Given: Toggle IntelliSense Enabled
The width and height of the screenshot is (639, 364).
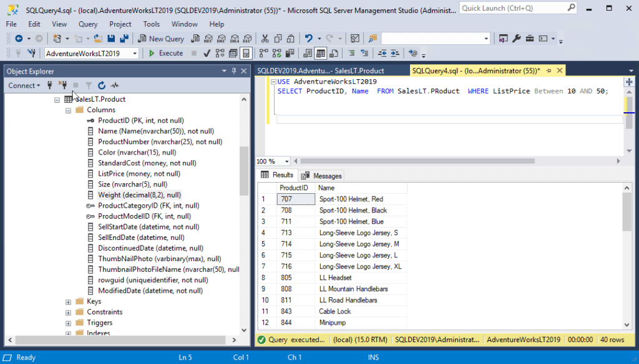Looking at the screenshot, I should 246,54.
